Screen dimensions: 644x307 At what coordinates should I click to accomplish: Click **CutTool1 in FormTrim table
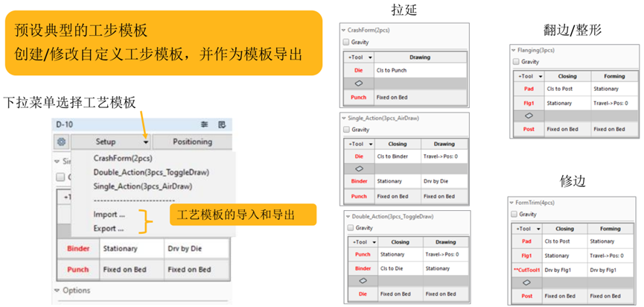click(x=526, y=270)
